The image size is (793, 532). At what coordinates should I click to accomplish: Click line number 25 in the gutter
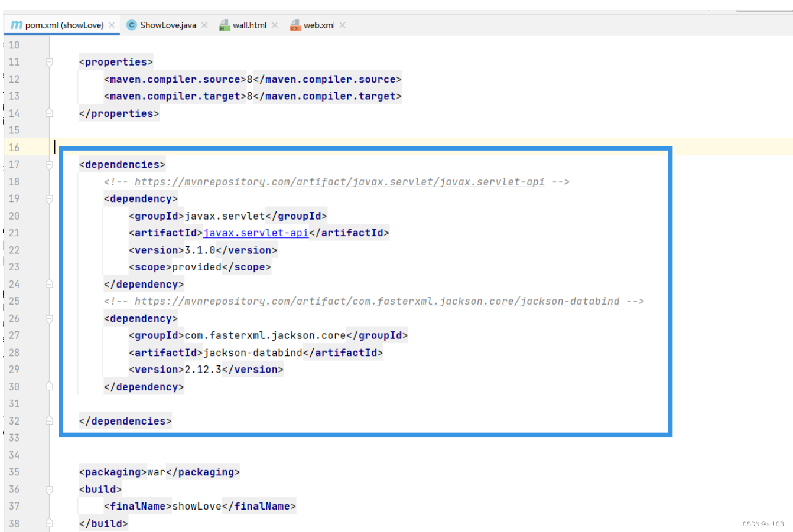click(14, 301)
